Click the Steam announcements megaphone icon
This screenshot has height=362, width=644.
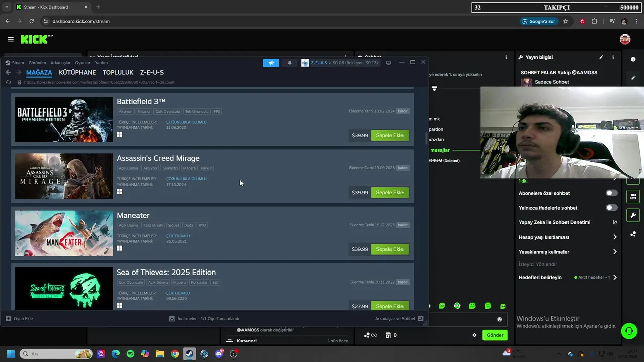(271, 63)
